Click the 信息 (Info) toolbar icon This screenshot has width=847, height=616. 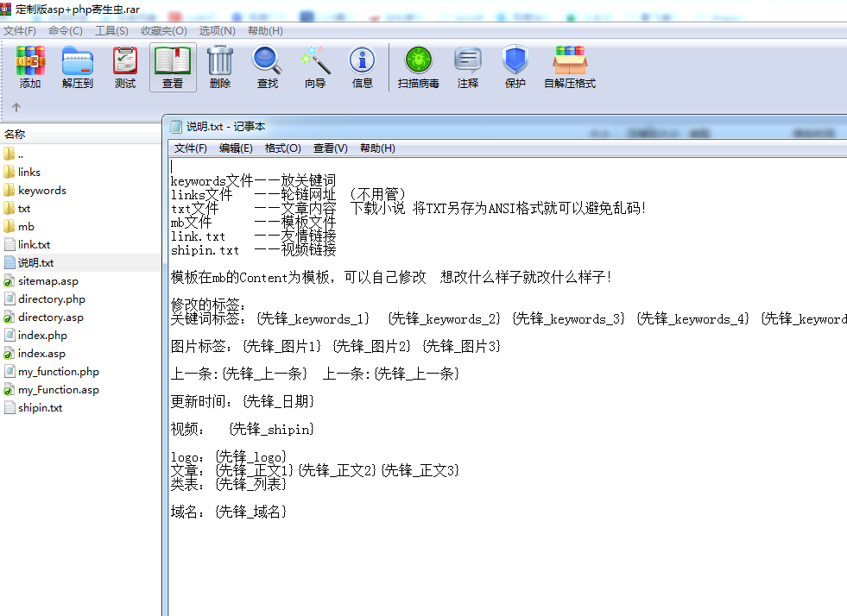[x=362, y=67]
